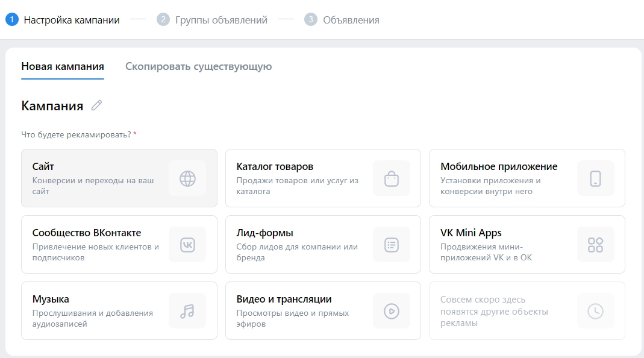Edit campaign name with the pencil icon
The height and width of the screenshot is (358, 644).
click(96, 106)
